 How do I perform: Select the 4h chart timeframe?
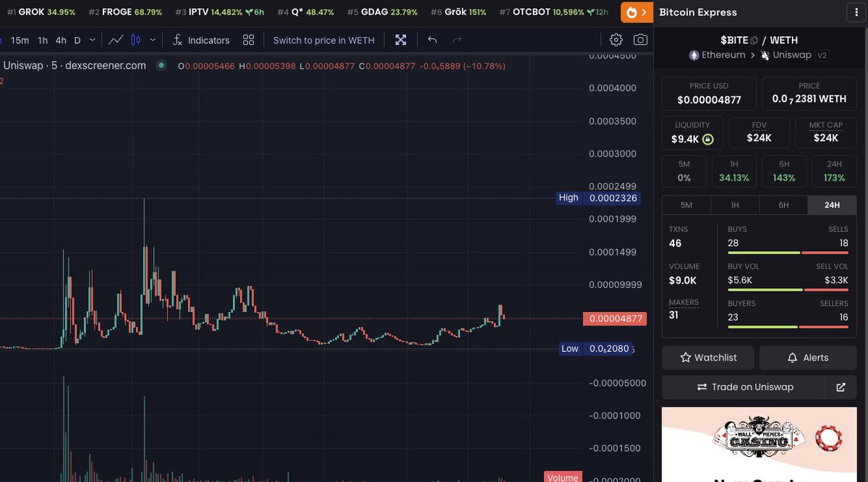[61, 41]
